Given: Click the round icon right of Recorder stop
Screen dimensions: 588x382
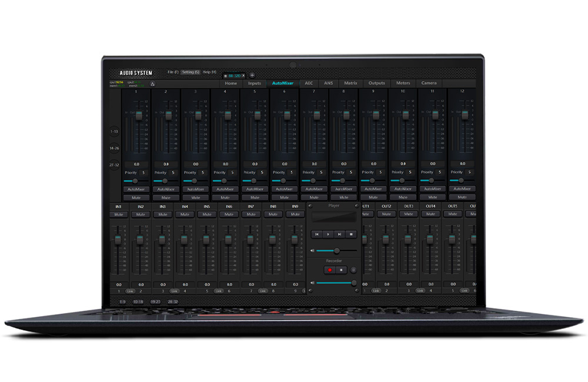Looking at the screenshot, I should 353,270.
